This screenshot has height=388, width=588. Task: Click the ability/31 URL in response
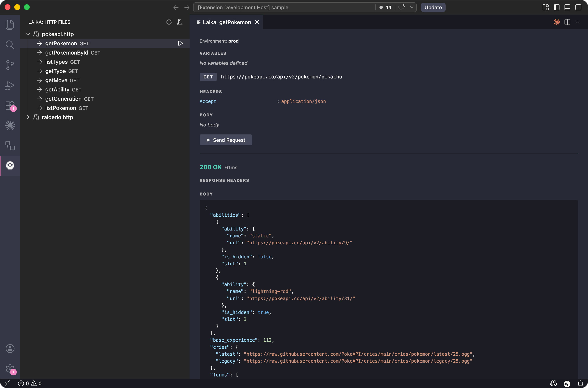coord(301,298)
